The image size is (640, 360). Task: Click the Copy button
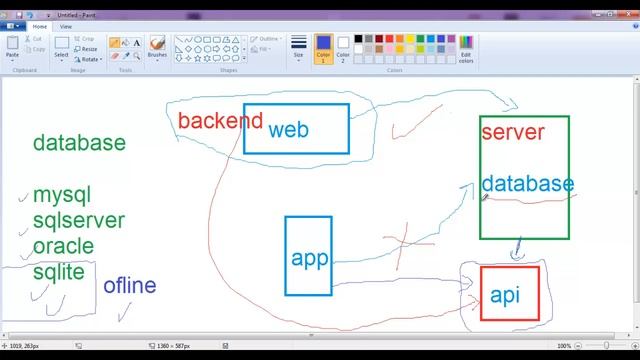(x=34, y=49)
